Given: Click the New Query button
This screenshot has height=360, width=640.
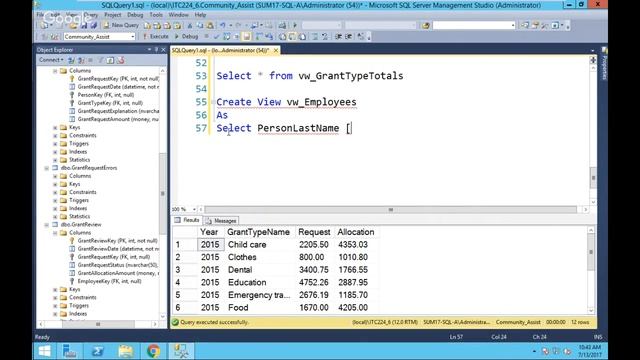Looking at the screenshot, I should (x=121, y=25).
